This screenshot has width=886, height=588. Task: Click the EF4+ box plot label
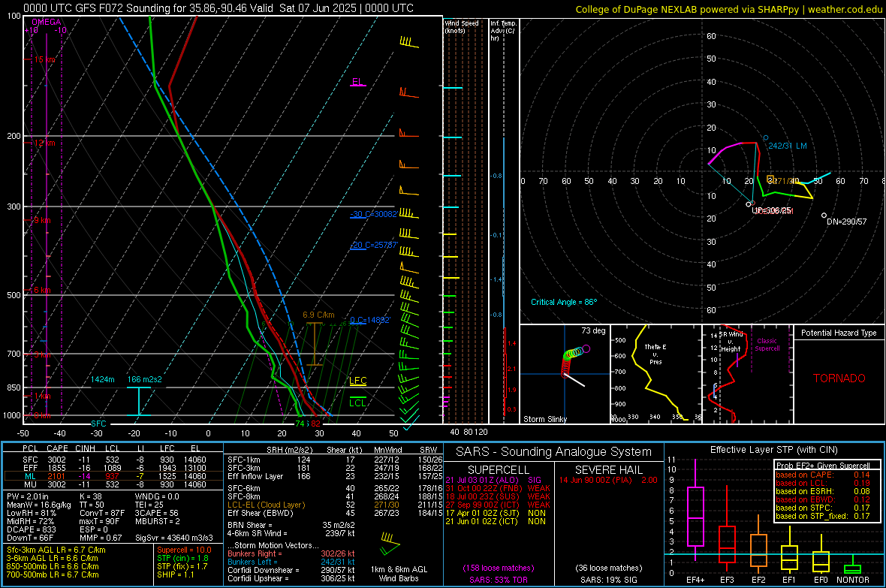coord(695,580)
